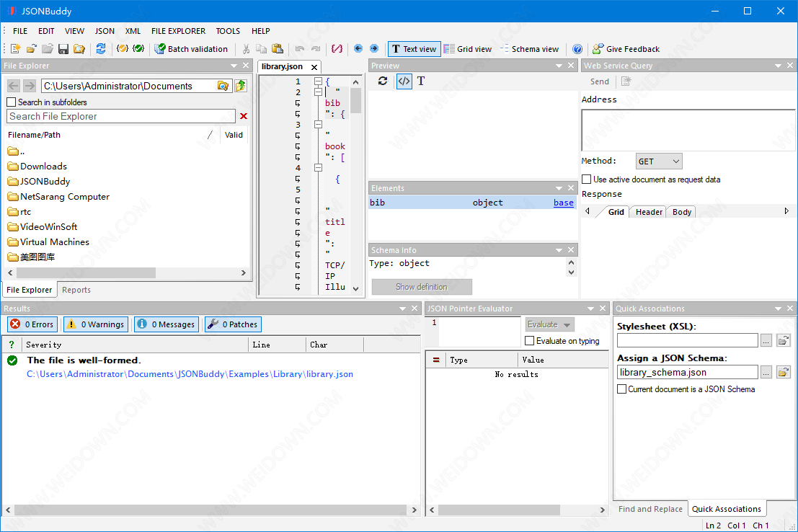
Task: Collapse the fold marker on line 1
Action: coord(318,81)
